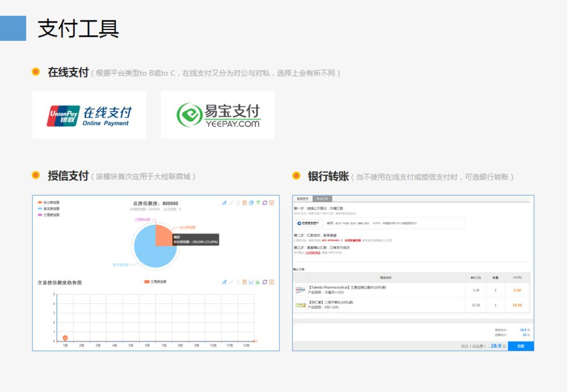Open the data view icon above the pie chart
The width and height of the screenshot is (567, 392).
coord(244,203)
